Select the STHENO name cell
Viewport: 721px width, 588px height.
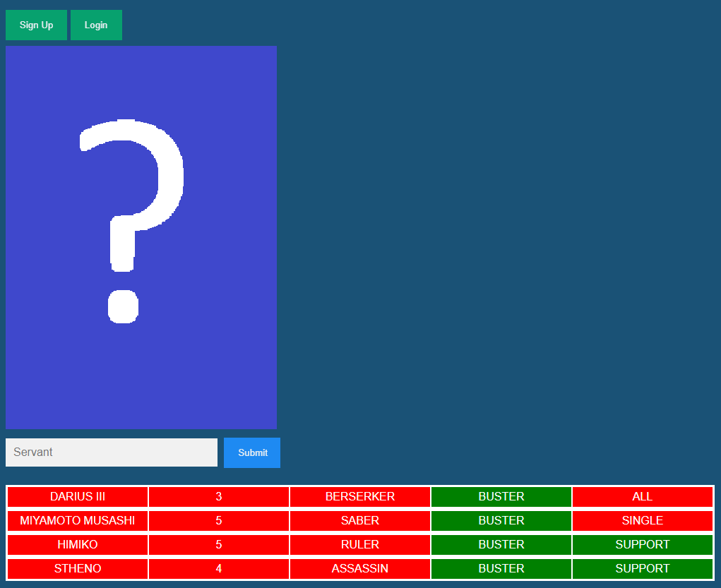(x=78, y=568)
